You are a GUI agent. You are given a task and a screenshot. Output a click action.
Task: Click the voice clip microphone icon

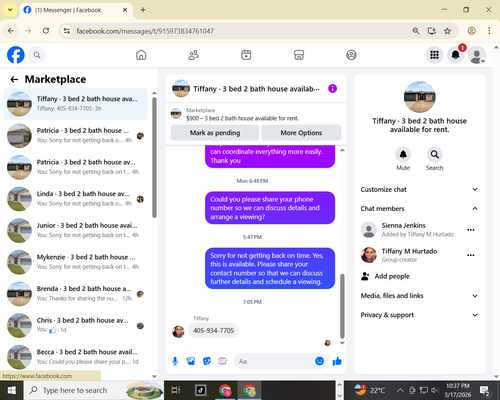pos(175,361)
